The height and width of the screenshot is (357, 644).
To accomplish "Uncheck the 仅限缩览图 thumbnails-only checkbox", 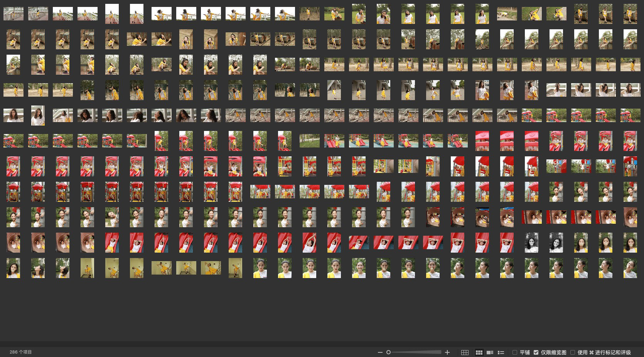I will click(x=536, y=352).
